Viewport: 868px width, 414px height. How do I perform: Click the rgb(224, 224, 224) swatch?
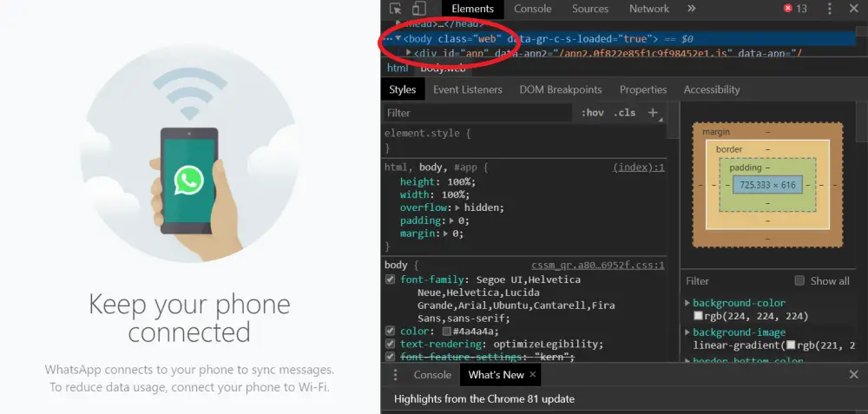tap(698, 316)
